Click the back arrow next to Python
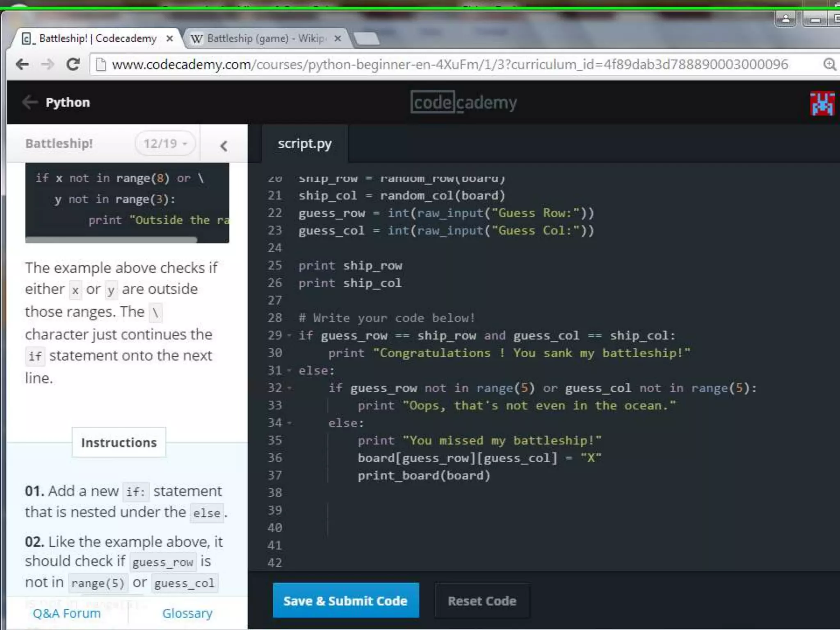This screenshot has width=840, height=630. click(30, 102)
